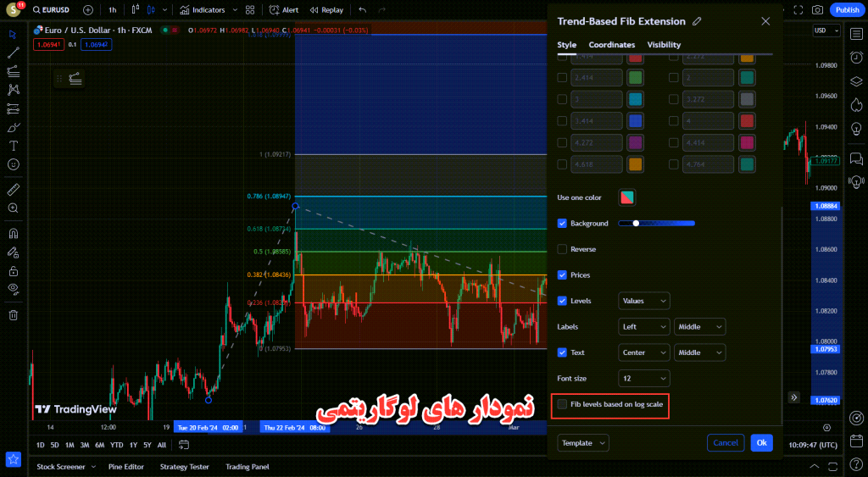868x477 pixels.
Task: Open the Text Middle position dropdown
Action: 699,352
